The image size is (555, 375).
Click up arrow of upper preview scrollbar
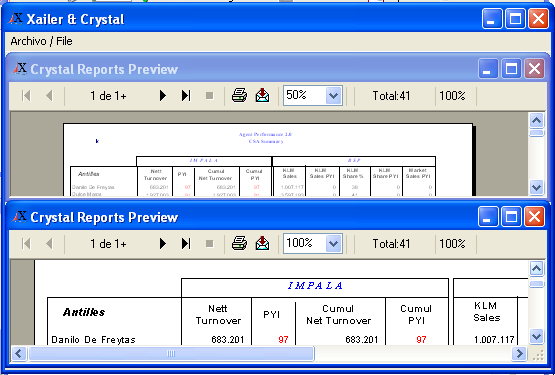[537, 121]
